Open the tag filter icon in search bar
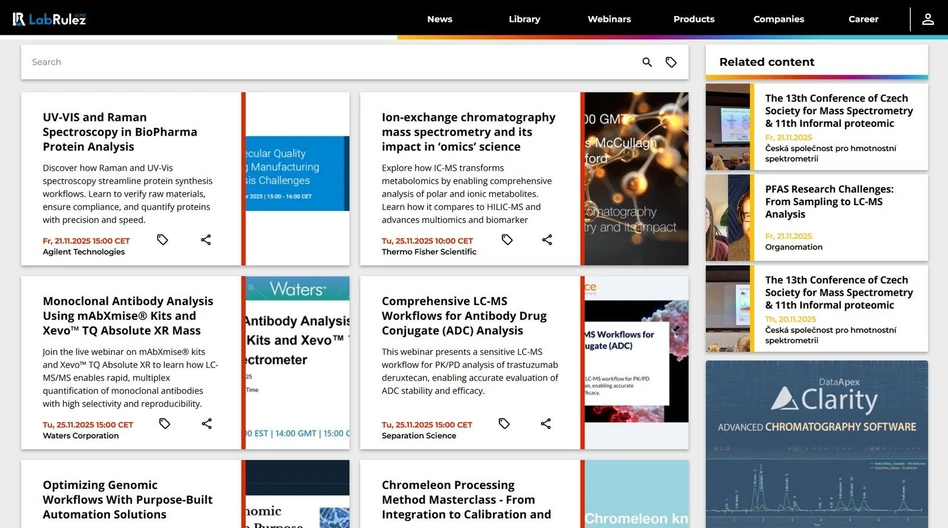The height and width of the screenshot is (528, 948). click(x=671, y=62)
